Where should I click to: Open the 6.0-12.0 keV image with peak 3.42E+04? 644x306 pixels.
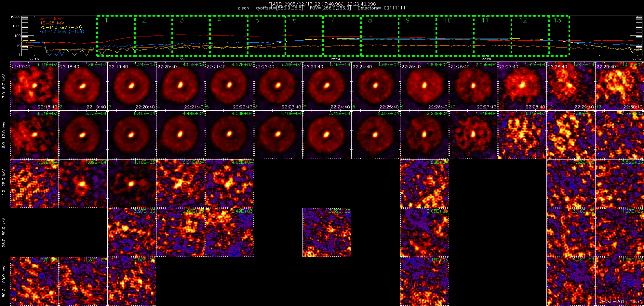tap(327, 135)
